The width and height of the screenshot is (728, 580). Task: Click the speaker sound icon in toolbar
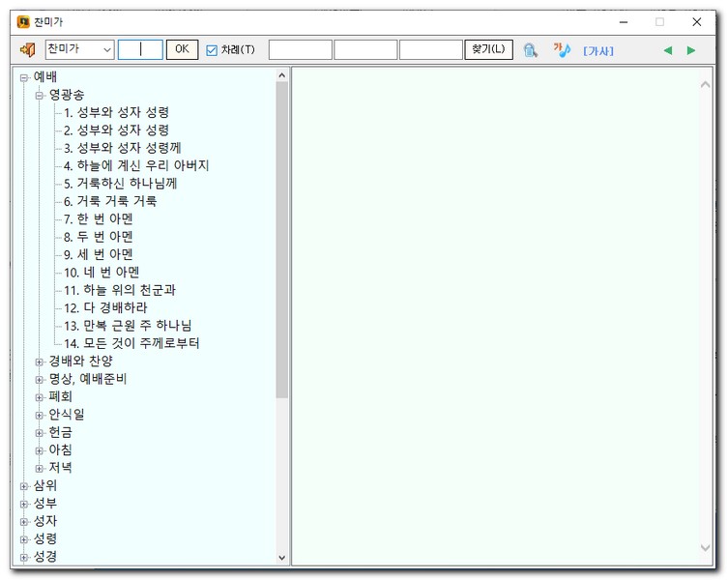pos(27,49)
